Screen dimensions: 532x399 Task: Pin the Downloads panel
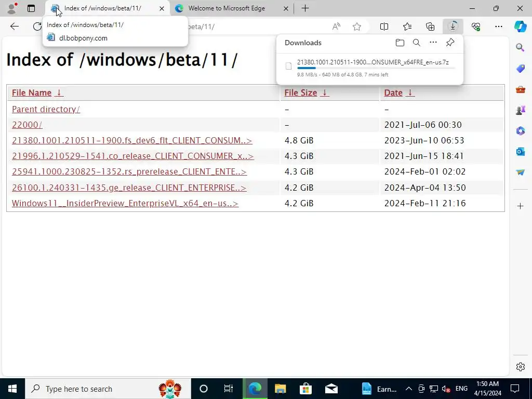coord(450,43)
